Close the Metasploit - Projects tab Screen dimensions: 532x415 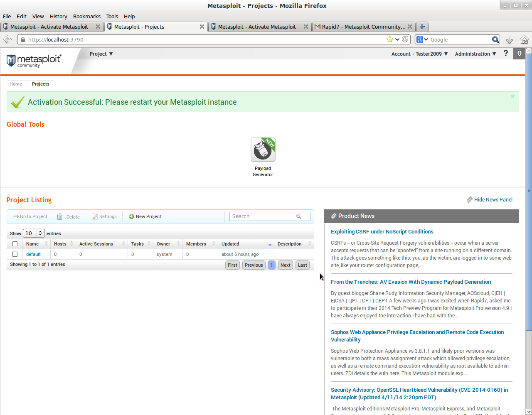click(x=202, y=27)
